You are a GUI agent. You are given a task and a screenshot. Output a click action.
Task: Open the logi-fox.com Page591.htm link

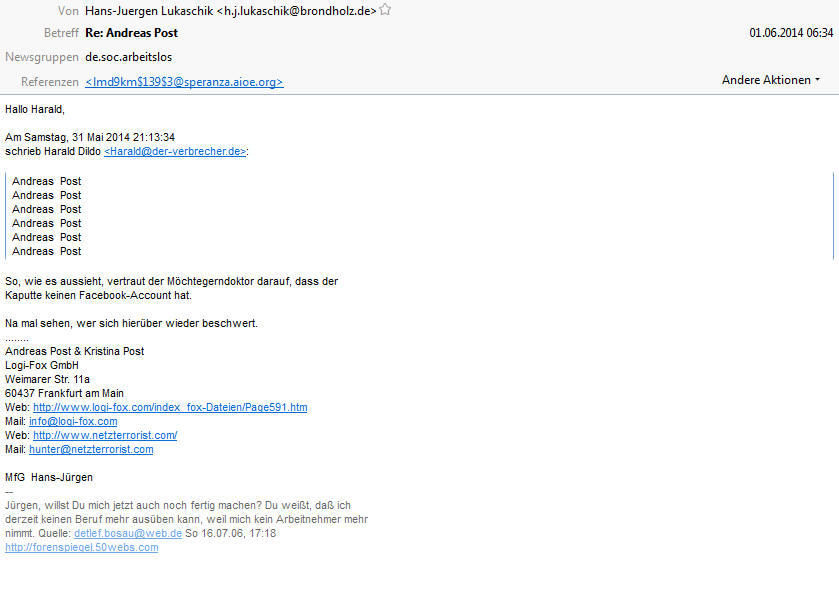[x=170, y=407]
